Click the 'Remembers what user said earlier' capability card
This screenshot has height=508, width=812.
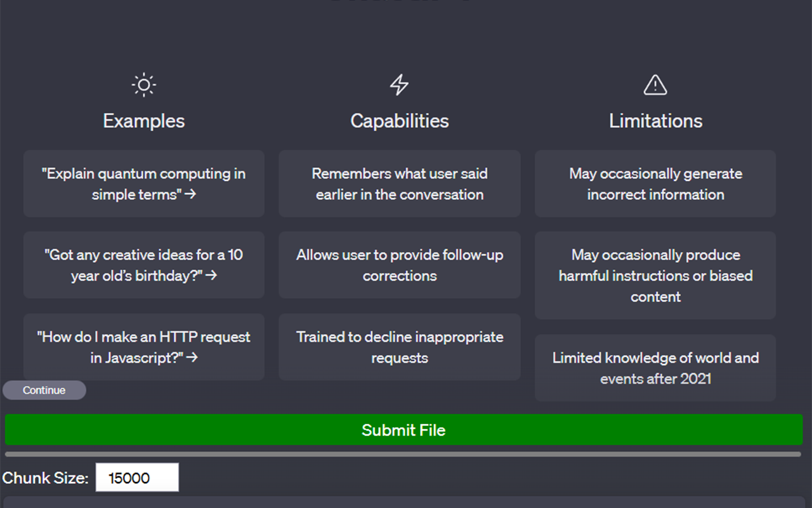(399, 184)
